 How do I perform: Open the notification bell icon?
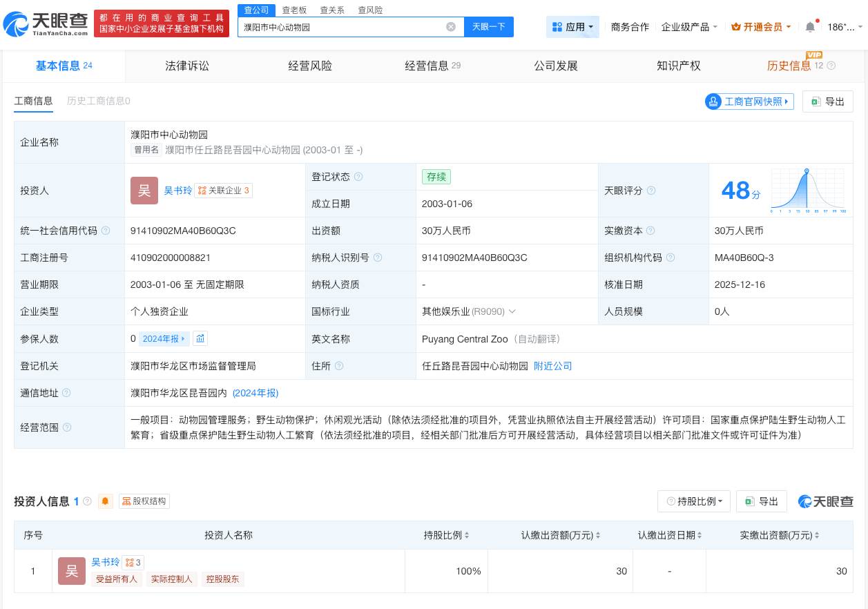pos(809,26)
